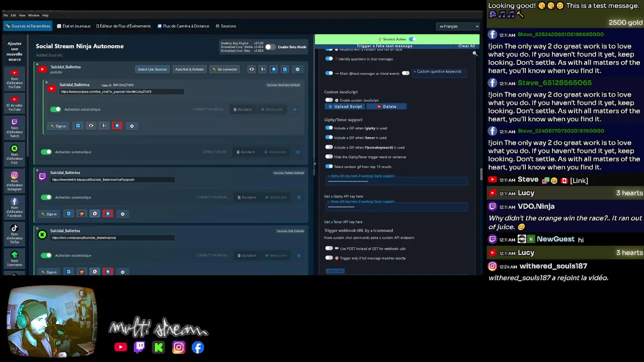Toggle Include a GIF when !giphy is used

coord(329,128)
